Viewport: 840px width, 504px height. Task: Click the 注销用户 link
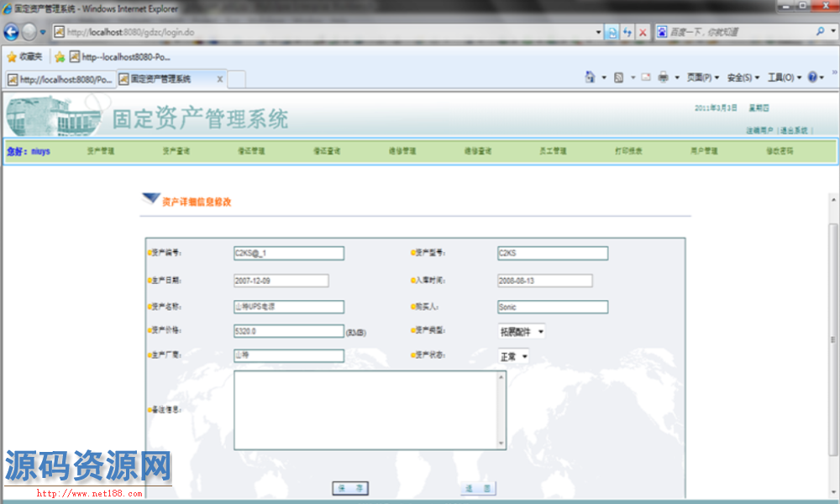759,131
